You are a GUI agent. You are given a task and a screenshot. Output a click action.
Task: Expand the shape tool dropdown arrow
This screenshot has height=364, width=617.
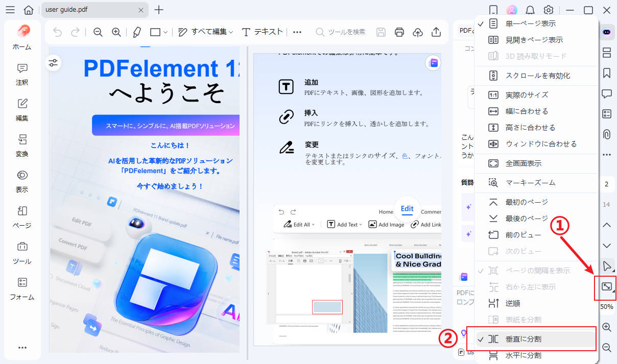(166, 32)
